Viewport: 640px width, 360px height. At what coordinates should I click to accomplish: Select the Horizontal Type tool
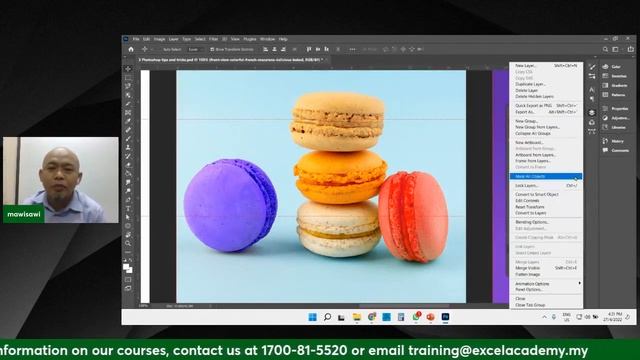coord(128,209)
